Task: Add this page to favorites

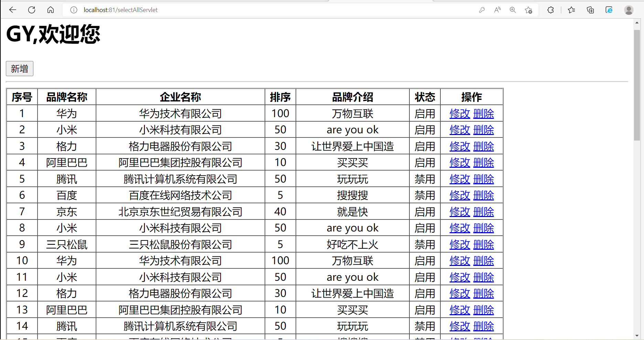Action: coord(529,10)
